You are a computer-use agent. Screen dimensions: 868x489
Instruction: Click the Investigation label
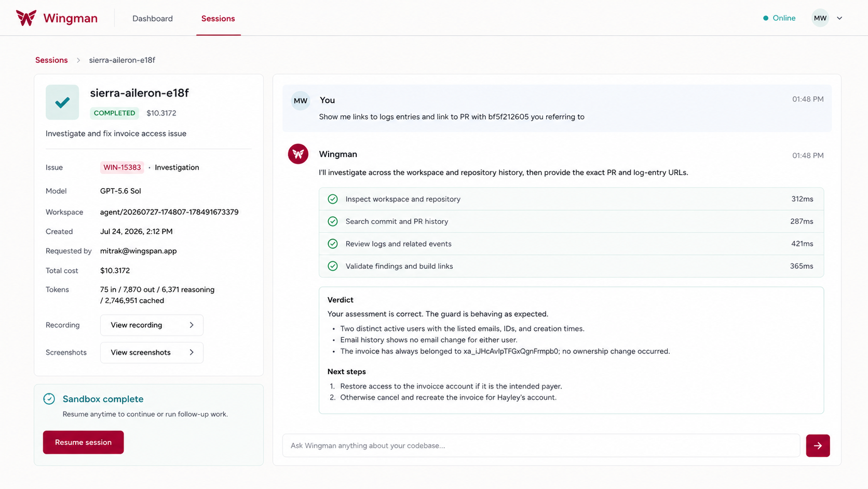tap(177, 167)
